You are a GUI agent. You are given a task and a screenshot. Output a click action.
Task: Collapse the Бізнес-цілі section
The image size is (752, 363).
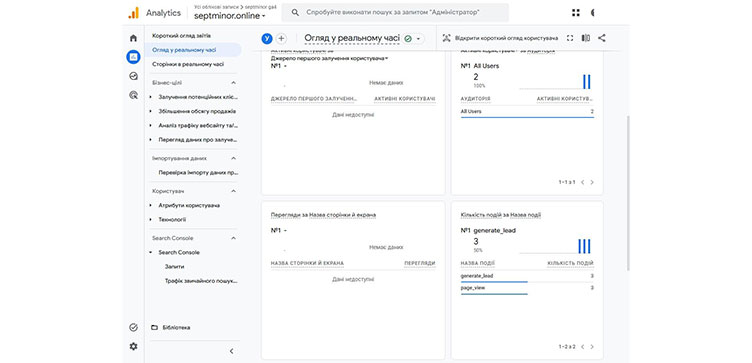(x=234, y=82)
